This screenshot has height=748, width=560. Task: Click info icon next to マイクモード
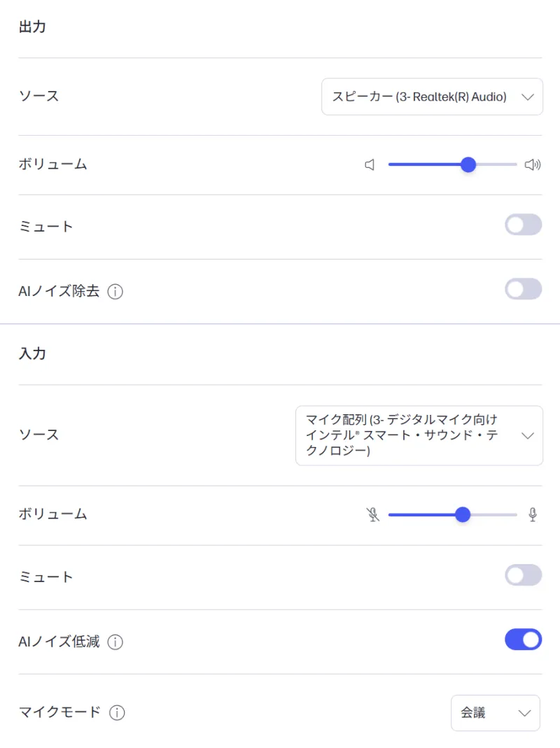pyautogui.click(x=117, y=713)
